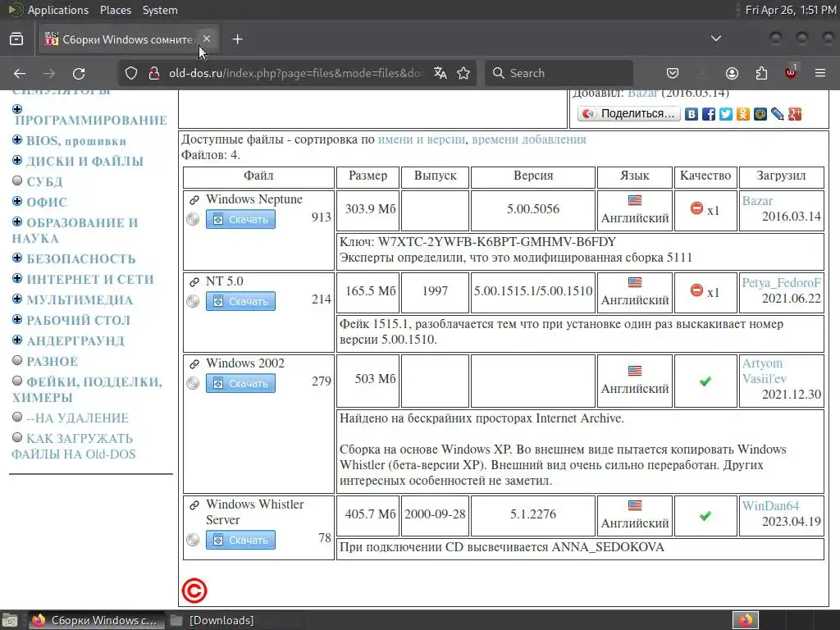Share via VKontakte icon

coord(692,114)
